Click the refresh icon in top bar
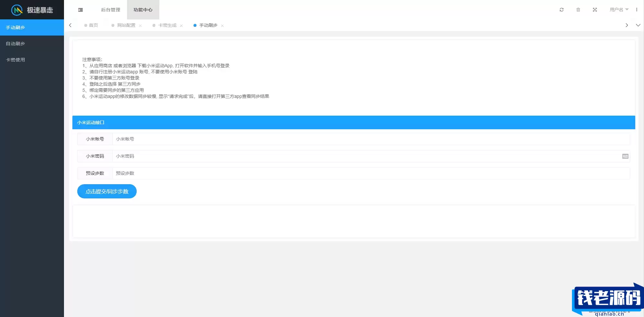644x317 pixels. pos(562,10)
